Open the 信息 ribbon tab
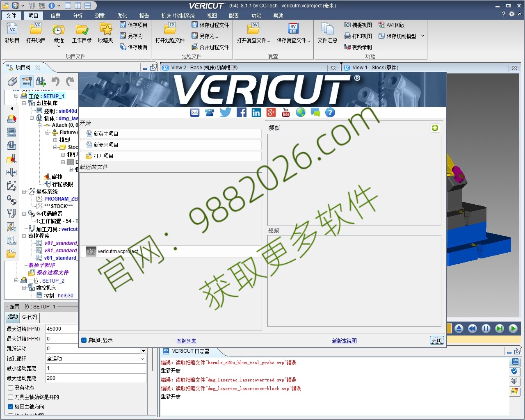The width and height of the screenshot is (525, 420). pos(55,16)
